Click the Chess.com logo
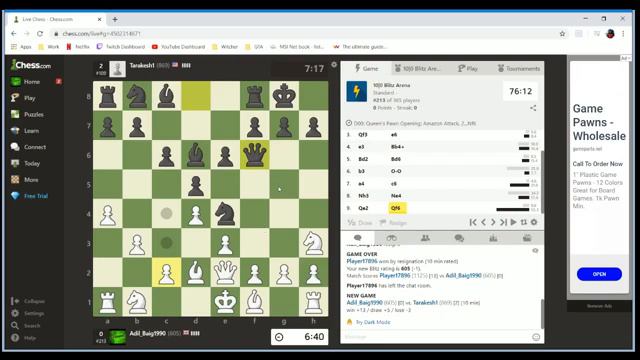This screenshot has width=640, height=360. pyautogui.click(x=31, y=65)
